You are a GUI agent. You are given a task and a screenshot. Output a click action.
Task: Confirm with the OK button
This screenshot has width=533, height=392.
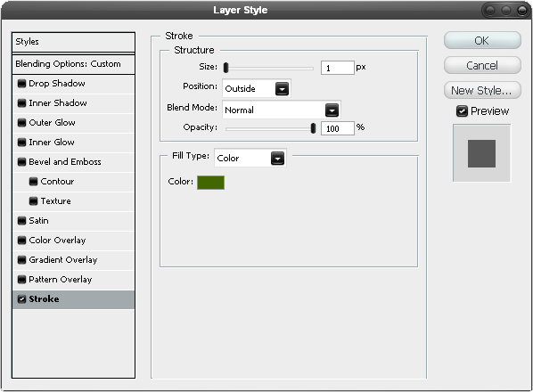coord(482,41)
